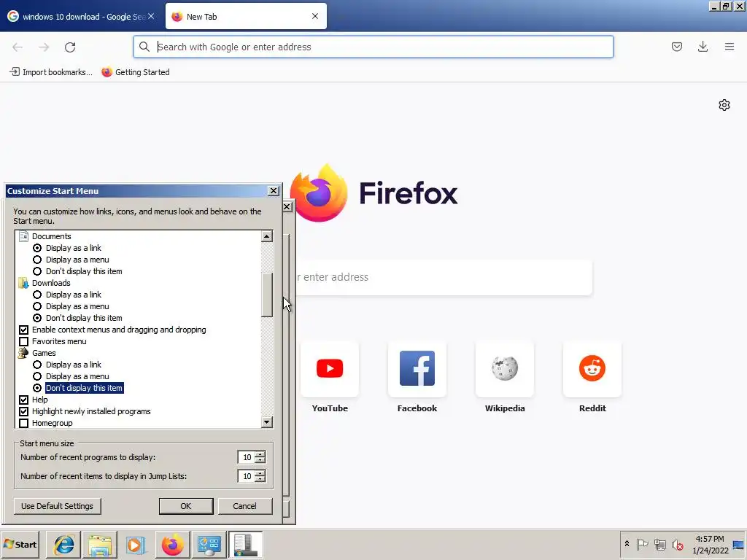Click the Start button
Screen dimensions: 747x560
click(x=20, y=544)
